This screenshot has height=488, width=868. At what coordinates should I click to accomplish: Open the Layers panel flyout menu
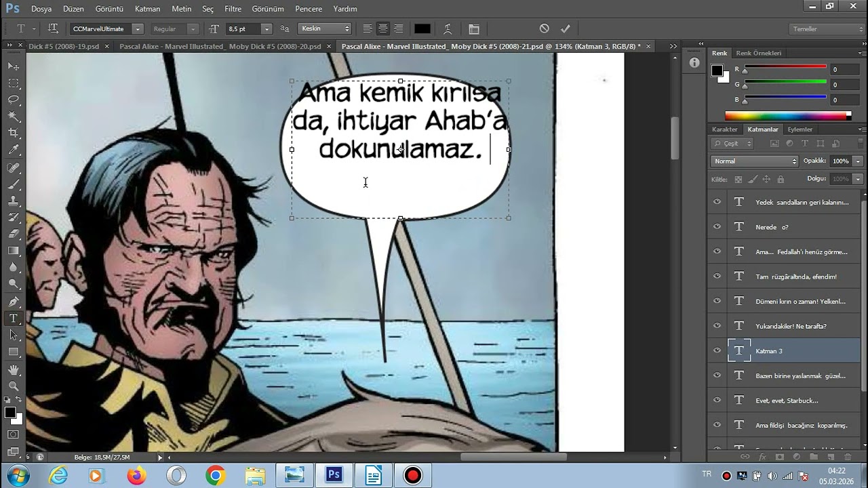click(861, 129)
